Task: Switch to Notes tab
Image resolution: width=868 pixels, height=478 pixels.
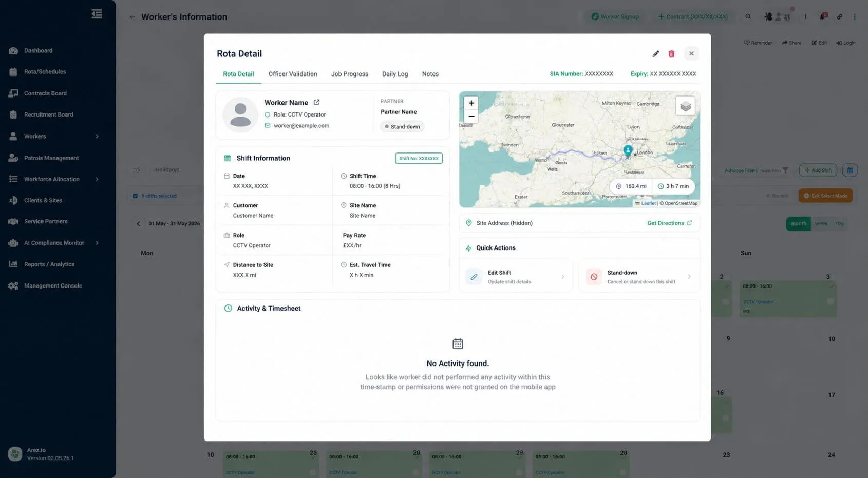Action: point(430,74)
